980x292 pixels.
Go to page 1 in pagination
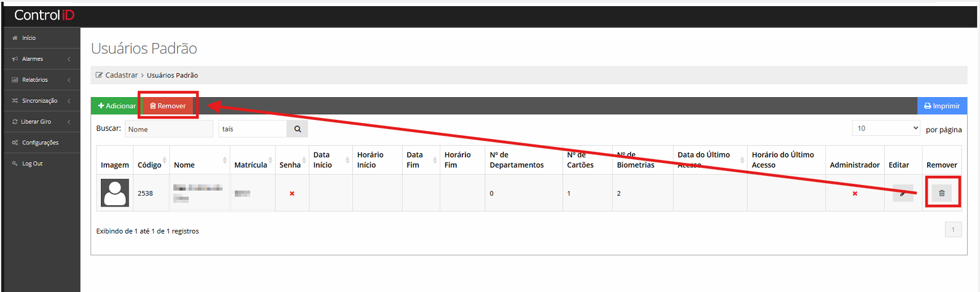coord(952,230)
